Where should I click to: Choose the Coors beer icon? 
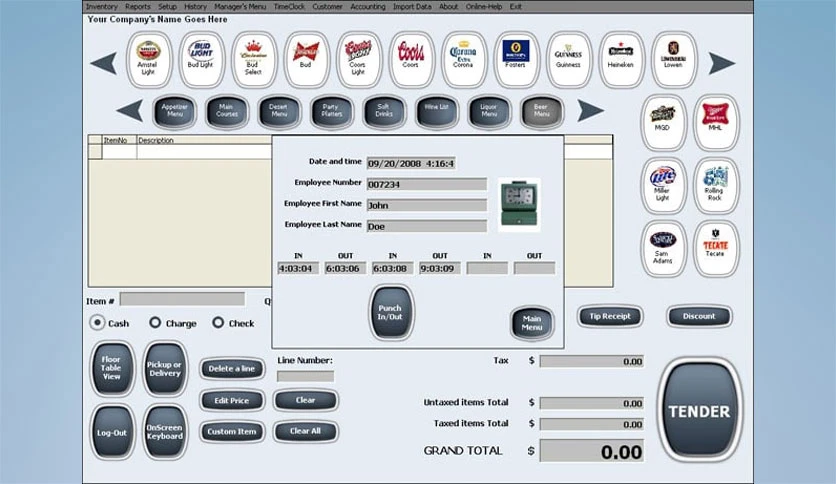(x=411, y=59)
